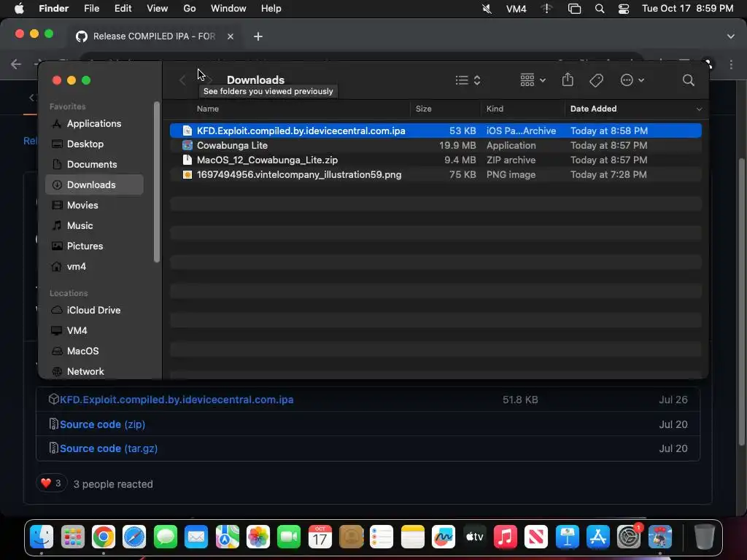Open the View menu
Image resolution: width=747 pixels, height=560 pixels.
point(158,9)
